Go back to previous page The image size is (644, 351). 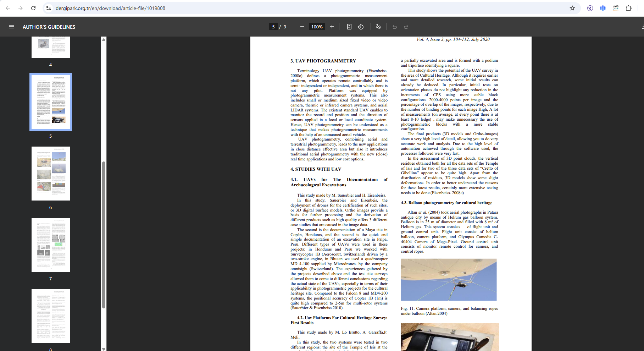click(x=8, y=8)
